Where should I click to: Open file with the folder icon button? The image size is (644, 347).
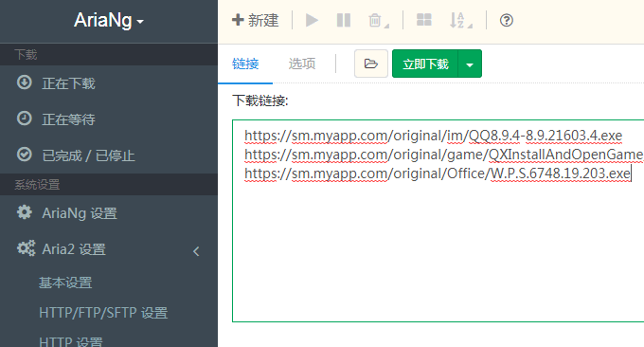371,64
